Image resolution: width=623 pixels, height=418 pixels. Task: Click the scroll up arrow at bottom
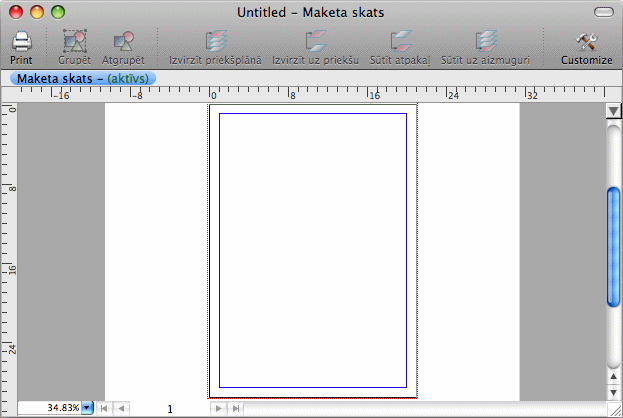(x=614, y=376)
